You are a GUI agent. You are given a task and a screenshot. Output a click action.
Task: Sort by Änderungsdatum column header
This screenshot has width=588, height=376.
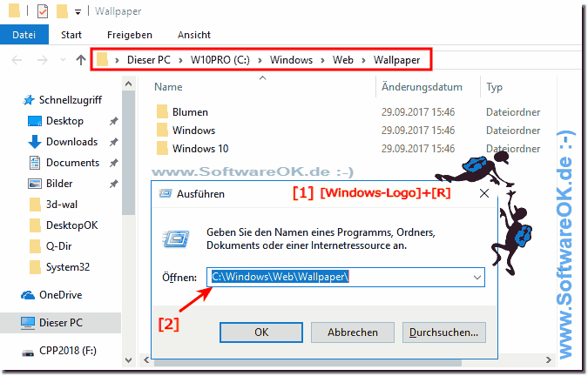click(422, 87)
